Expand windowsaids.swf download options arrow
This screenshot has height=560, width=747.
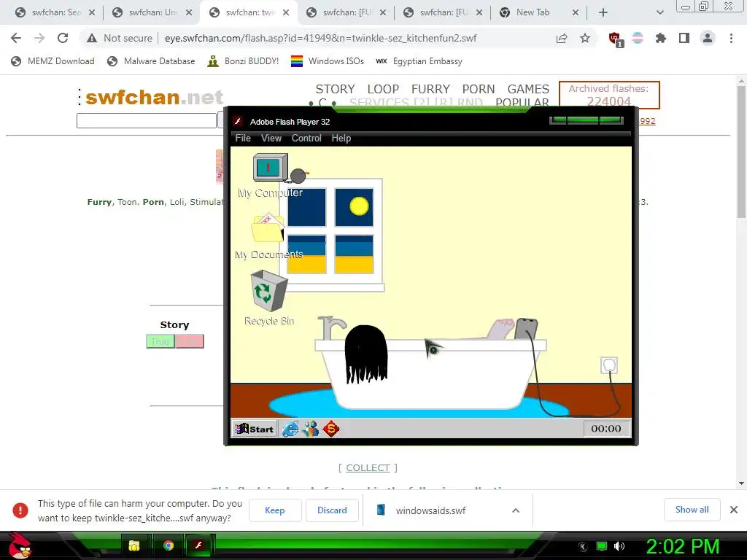[x=516, y=510]
